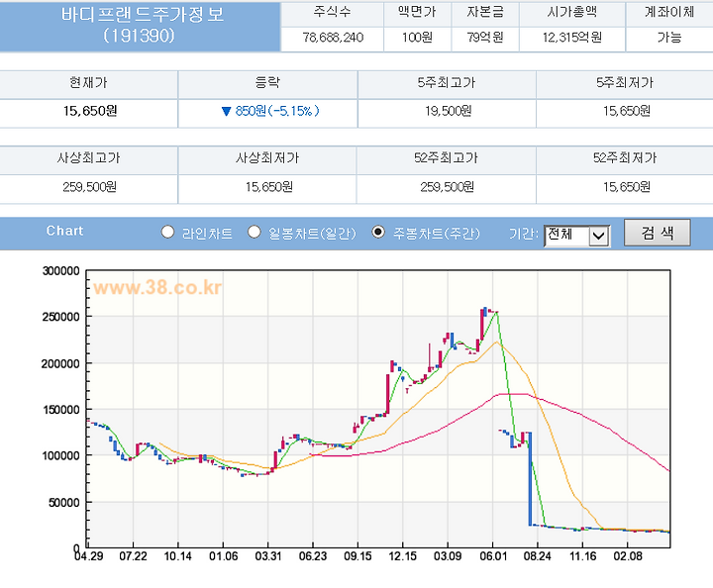Click the 액면가 column header
Image resolution: width=713 pixels, height=588 pixels.
pyautogui.click(x=417, y=12)
